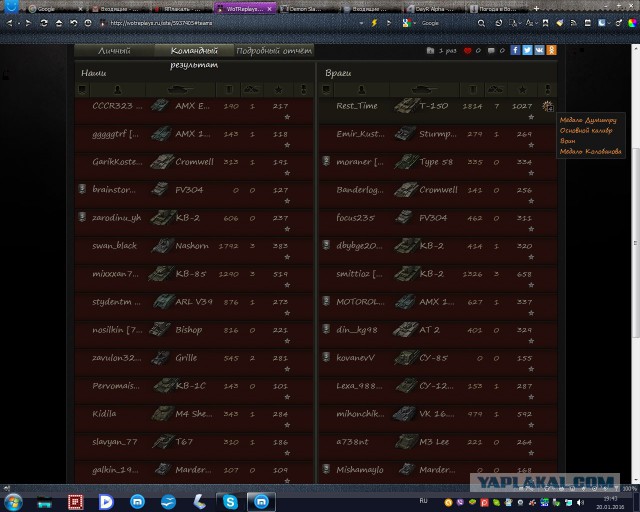The height and width of the screenshot is (512, 640).
Task: Switch to the DayR Alpha browser tab
Action: pyautogui.click(x=435, y=9)
